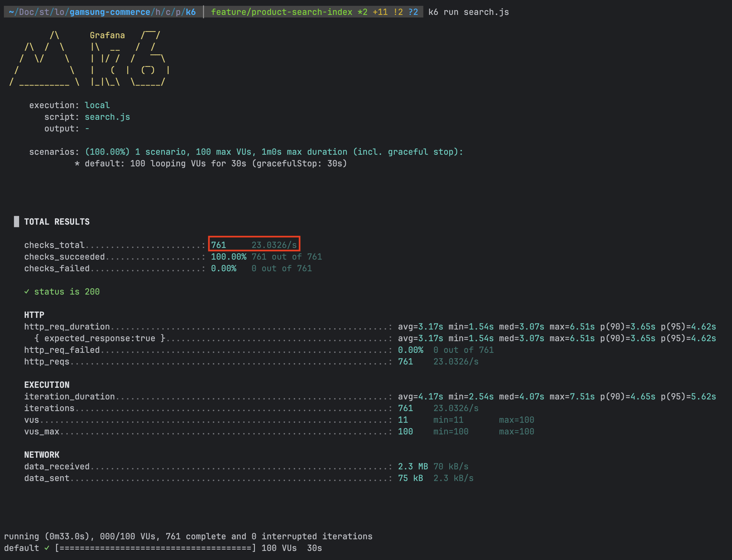Click the HTTP section heading
The height and width of the screenshot is (560, 732).
[34, 315]
